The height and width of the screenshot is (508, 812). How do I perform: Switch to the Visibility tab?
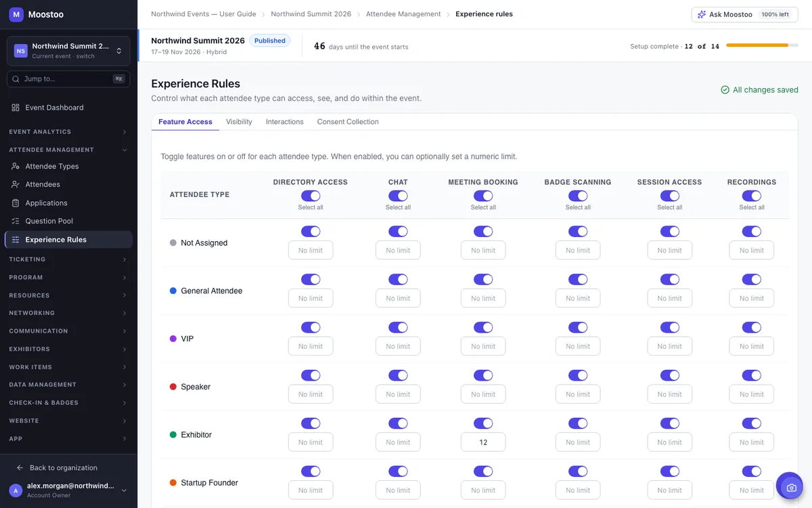[239, 122]
